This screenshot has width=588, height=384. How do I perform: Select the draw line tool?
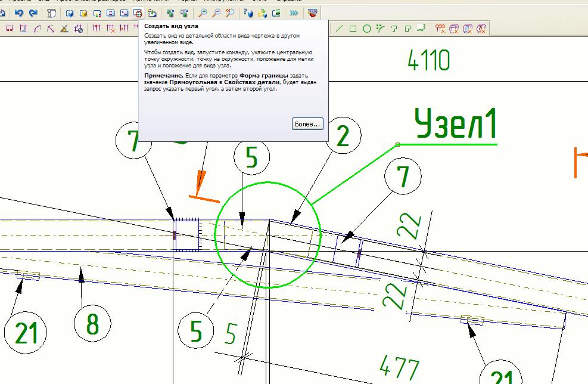pyautogui.click(x=340, y=28)
